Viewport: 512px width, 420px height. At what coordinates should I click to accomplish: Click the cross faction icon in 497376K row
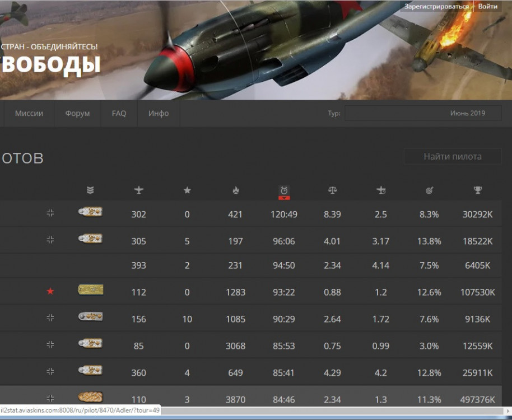coord(50,398)
